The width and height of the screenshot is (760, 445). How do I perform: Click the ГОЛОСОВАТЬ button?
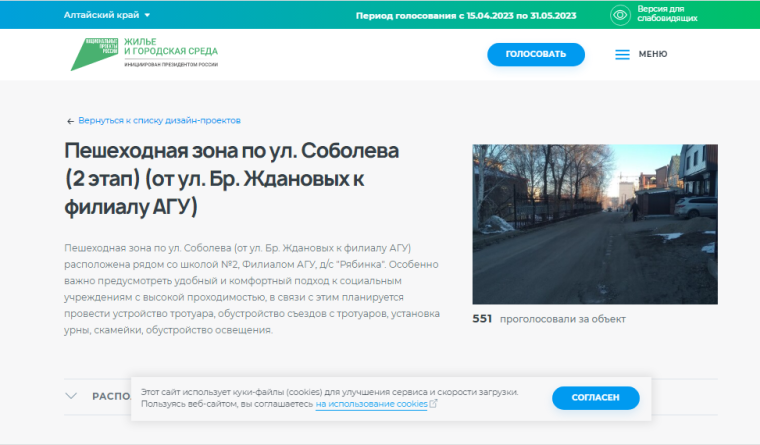(536, 54)
